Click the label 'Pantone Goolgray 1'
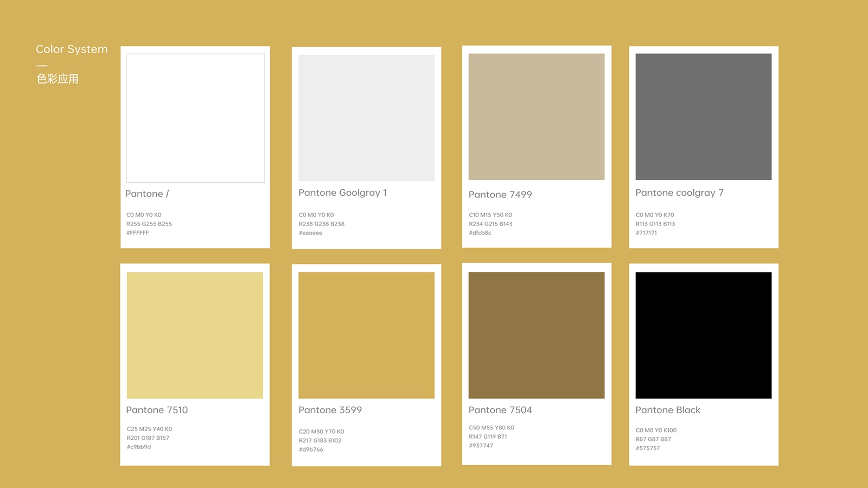The height and width of the screenshot is (488, 868). [343, 193]
